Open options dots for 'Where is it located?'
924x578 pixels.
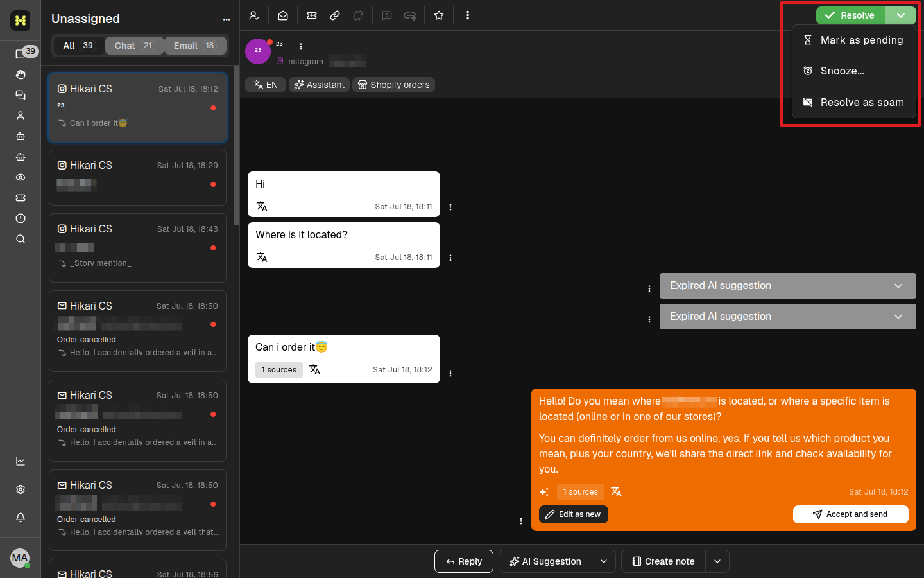tap(450, 258)
